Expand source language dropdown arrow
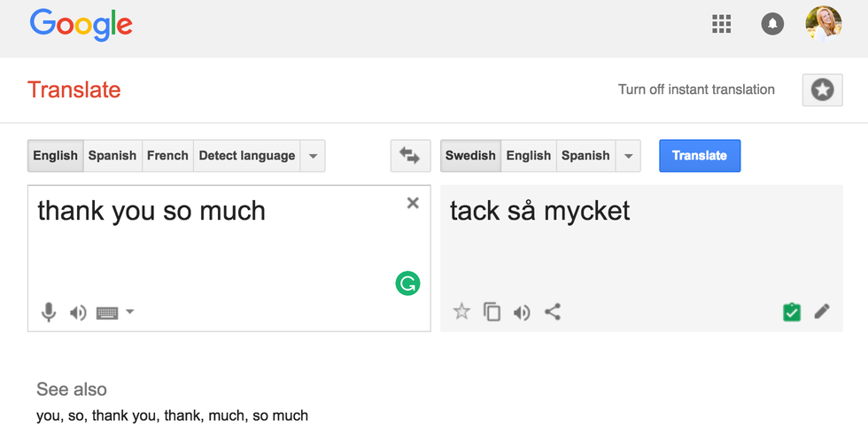This screenshot has height=442, width=868. pyautogui.click(x=313, y=156)
